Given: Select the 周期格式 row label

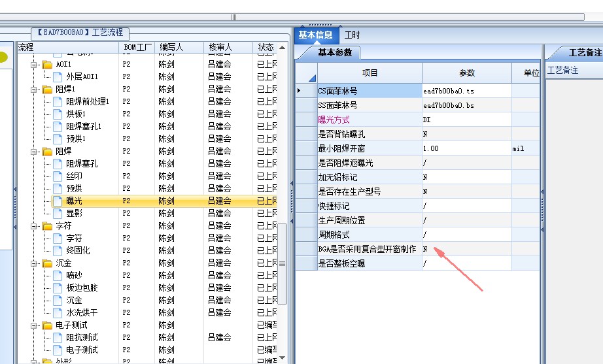Looking at the screenshot, I should pos(334,235).
